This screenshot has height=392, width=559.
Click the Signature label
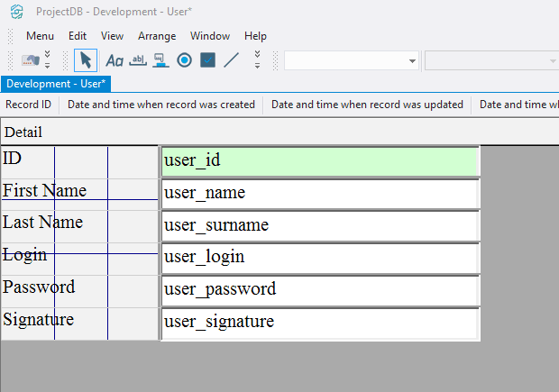click(38, 320)
